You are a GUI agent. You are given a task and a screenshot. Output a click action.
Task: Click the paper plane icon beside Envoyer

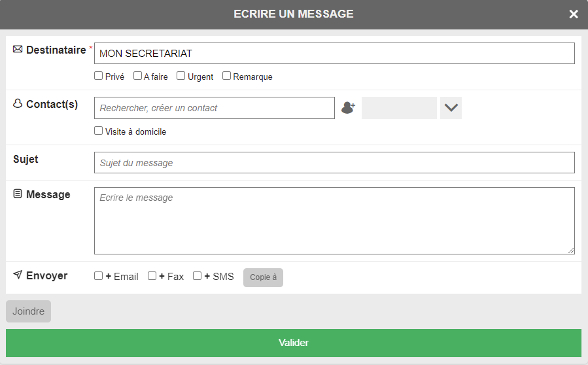tap(18, 275)
